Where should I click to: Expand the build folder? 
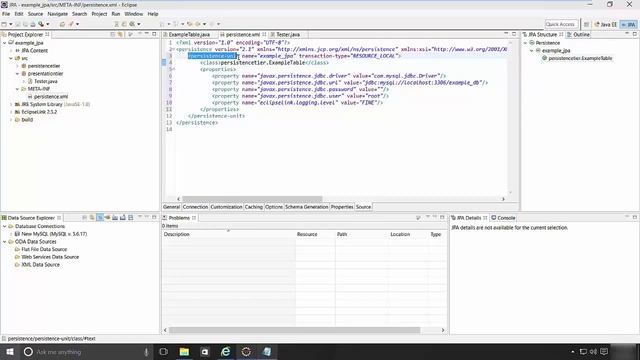tap(11, 120)
